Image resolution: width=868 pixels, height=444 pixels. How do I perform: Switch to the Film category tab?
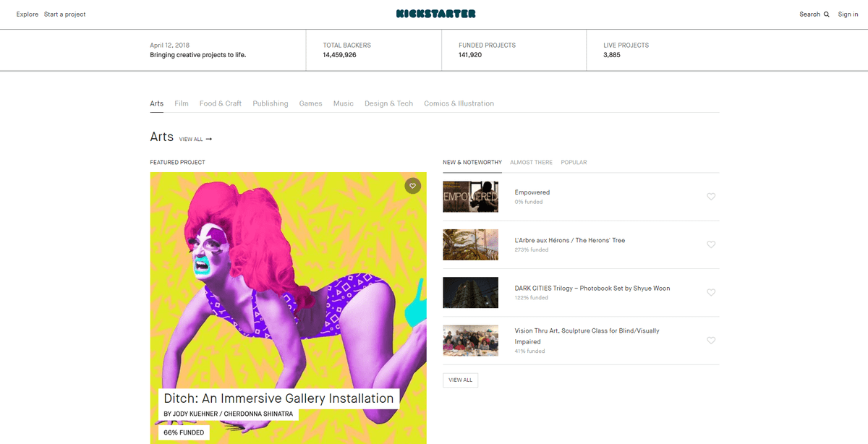[x=182, y=103]
